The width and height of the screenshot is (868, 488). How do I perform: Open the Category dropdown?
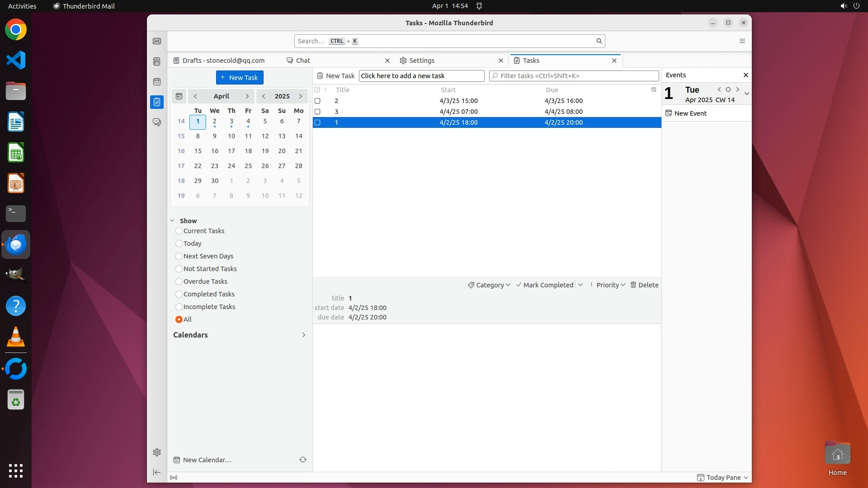point(489,285)
